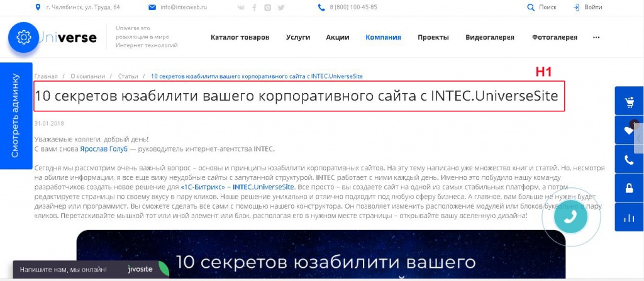Click the blue settings gear button
The width and height of the screenshot is (644, 281).
pos(24,38)
